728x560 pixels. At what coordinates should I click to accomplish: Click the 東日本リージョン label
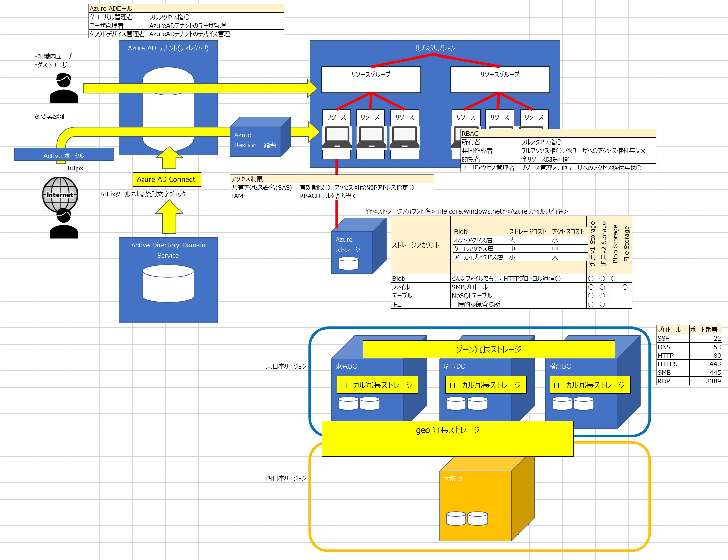click(x=286, y=366)
